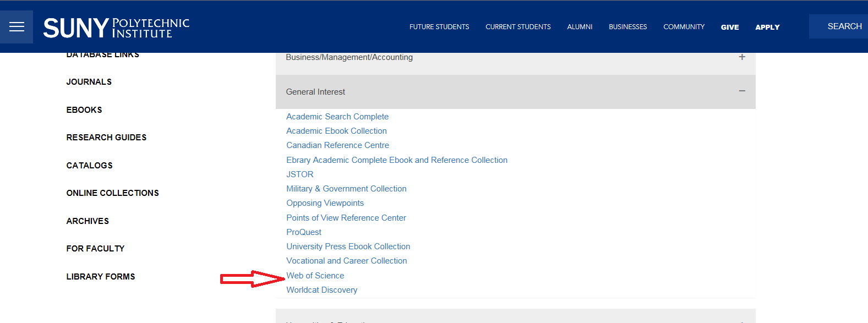868x323 pixels.
Task: Click the Business/Management/Accounting section title
Action: [x=349, y=57]
